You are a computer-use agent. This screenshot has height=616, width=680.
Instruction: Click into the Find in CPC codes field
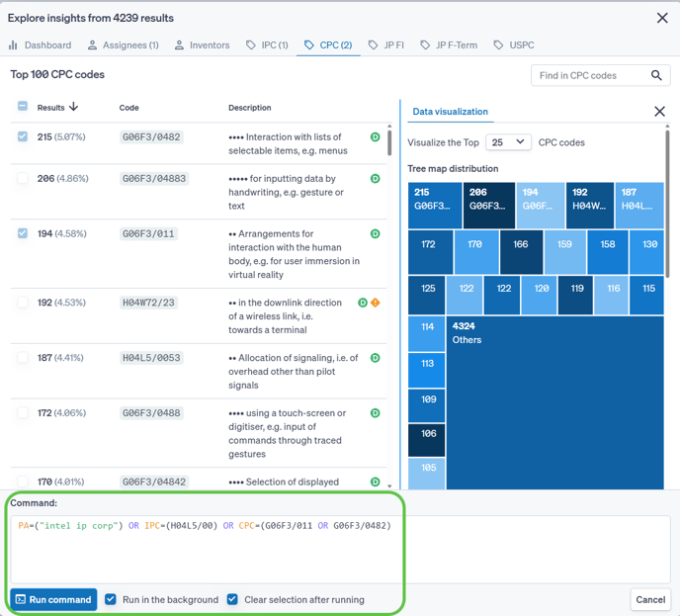(x=590, y=75)
